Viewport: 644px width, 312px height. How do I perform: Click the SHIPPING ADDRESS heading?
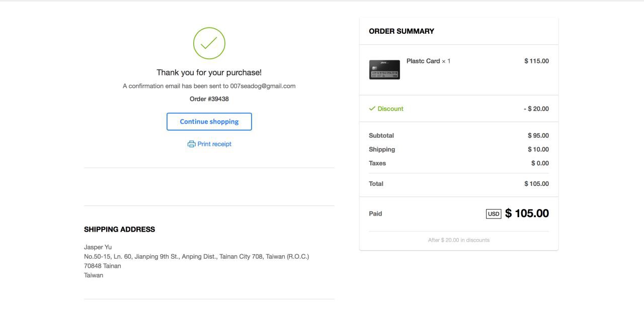119,230
